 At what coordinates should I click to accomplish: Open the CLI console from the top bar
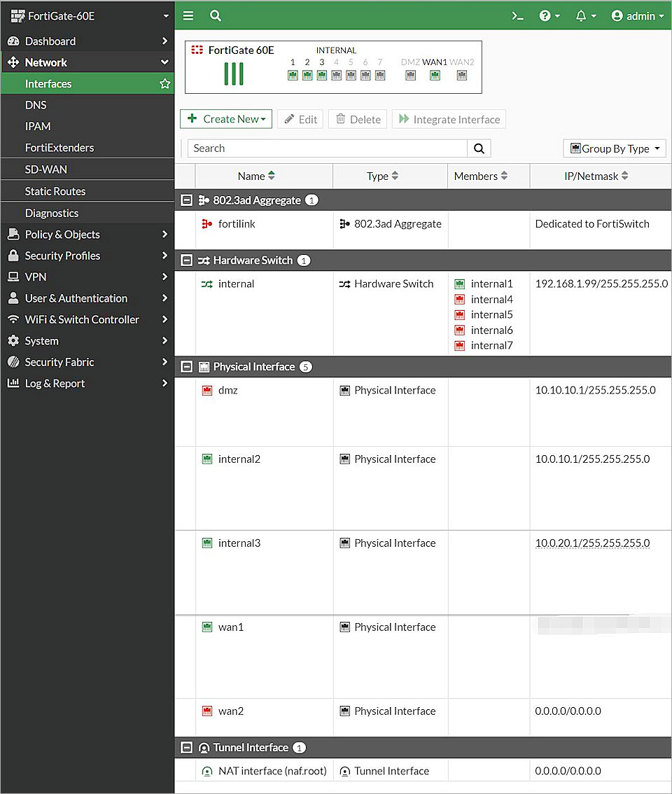coord(517,15)
